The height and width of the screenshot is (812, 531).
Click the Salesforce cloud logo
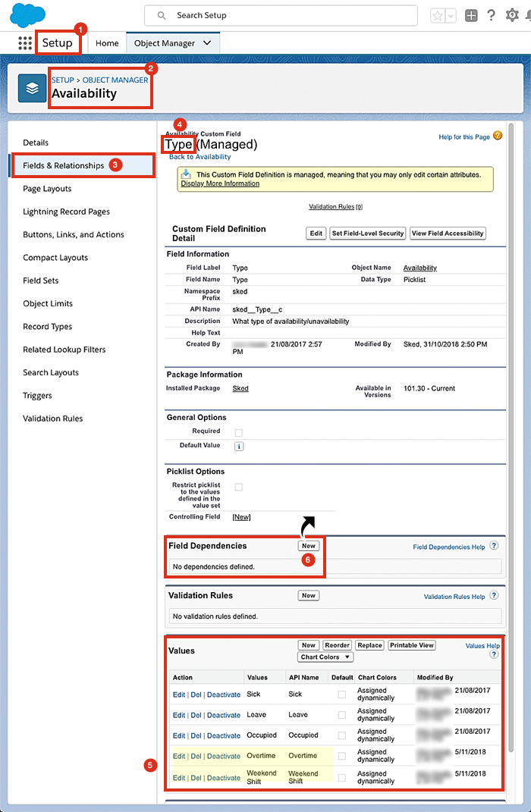coord(27,15)
